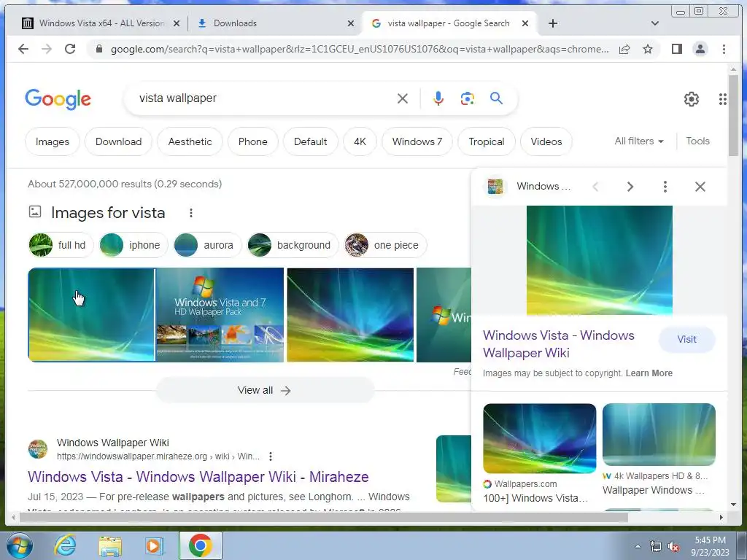Screen dimensions: 747x560
Task: Click the muted volume tray icon
Action: point(673,547)
